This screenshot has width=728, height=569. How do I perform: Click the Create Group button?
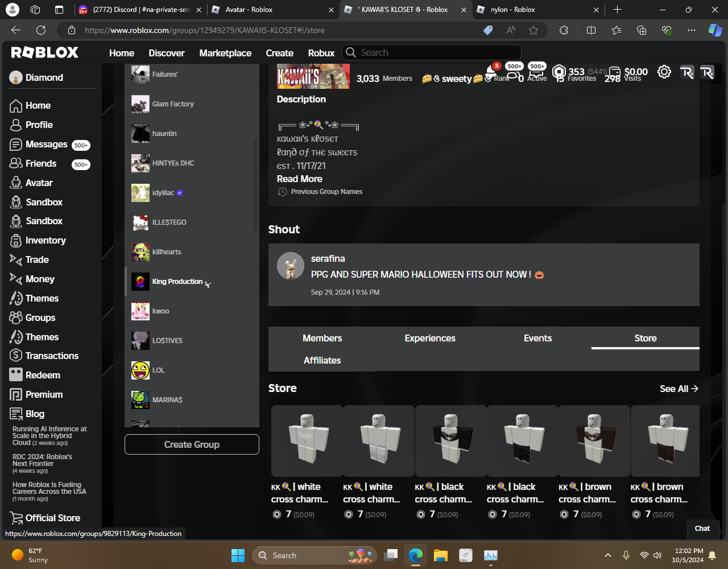point(192,444)
